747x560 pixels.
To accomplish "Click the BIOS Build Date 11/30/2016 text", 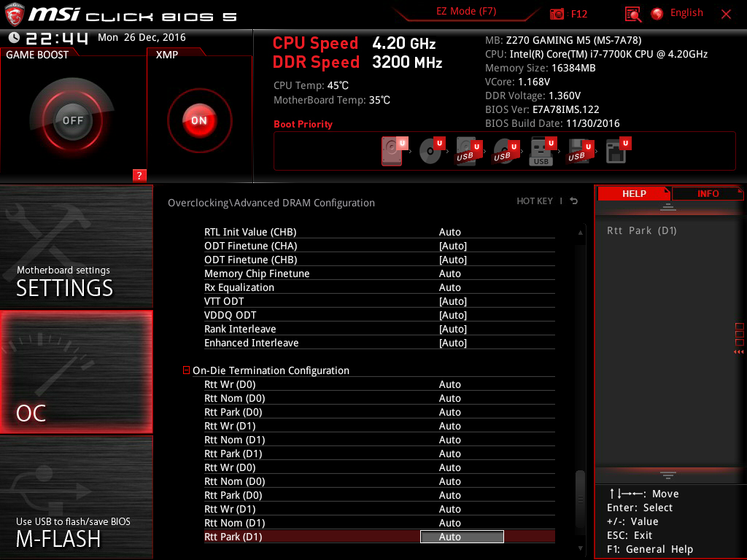I will [x=552, y=123].
